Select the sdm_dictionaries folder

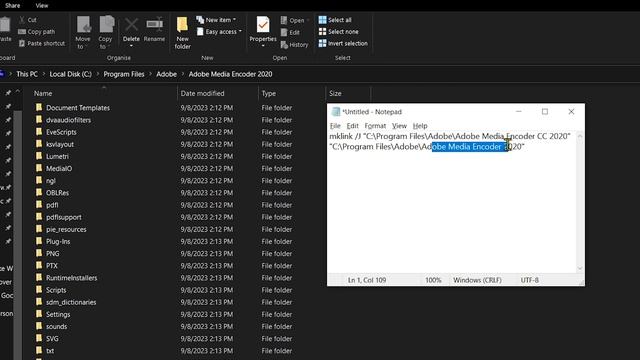[x=71, y=302]
